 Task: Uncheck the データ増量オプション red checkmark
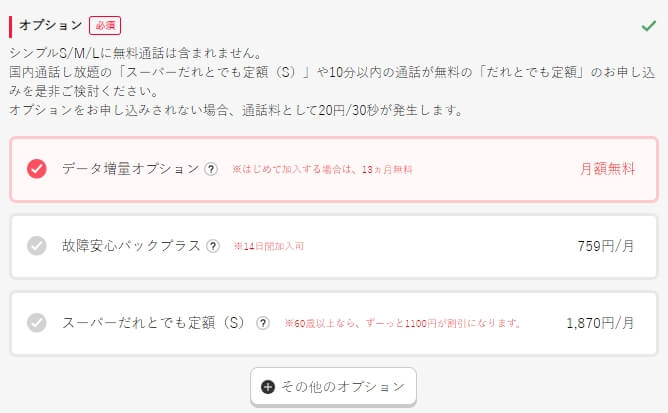pos(37,169)
